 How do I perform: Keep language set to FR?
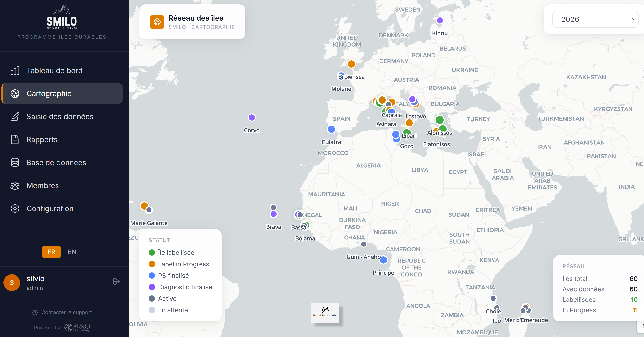click(x=51, y=252)
